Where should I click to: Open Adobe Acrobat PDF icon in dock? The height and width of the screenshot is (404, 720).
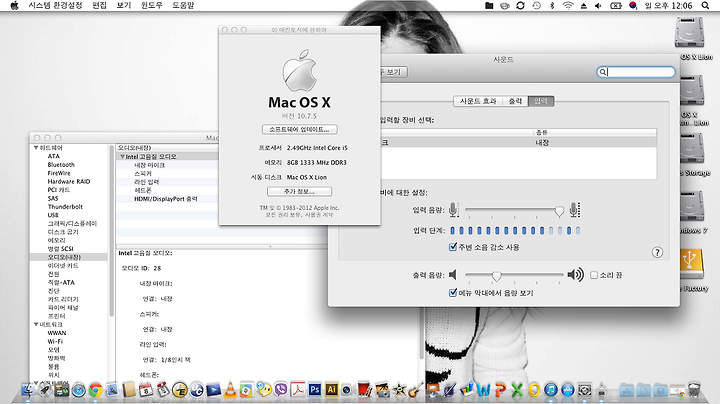pos(298,390)
